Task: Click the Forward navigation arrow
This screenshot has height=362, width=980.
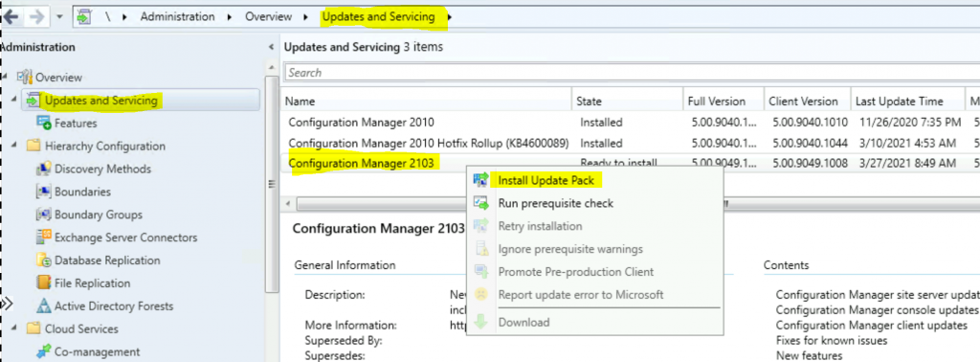Action: point(37,17)
